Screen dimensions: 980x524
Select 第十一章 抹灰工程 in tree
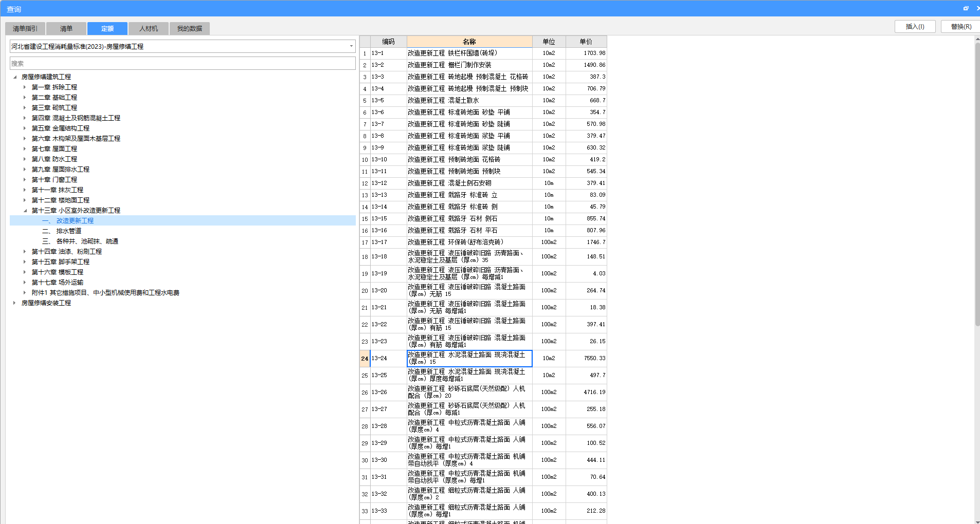[58, 190]
